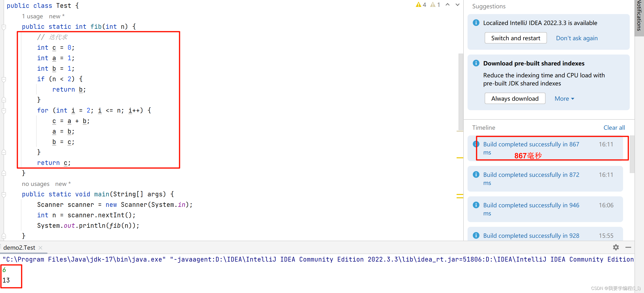Click fold end marker of fib method
This screenshot has width=644, height=293.
[x=4, y=173]
